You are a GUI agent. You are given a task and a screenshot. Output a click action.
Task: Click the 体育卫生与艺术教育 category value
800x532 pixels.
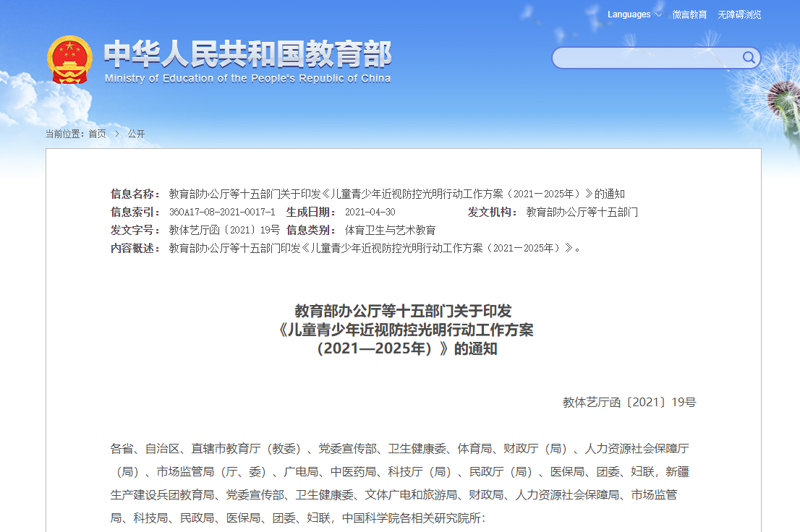pyautogui.click(x=390, y=231)
